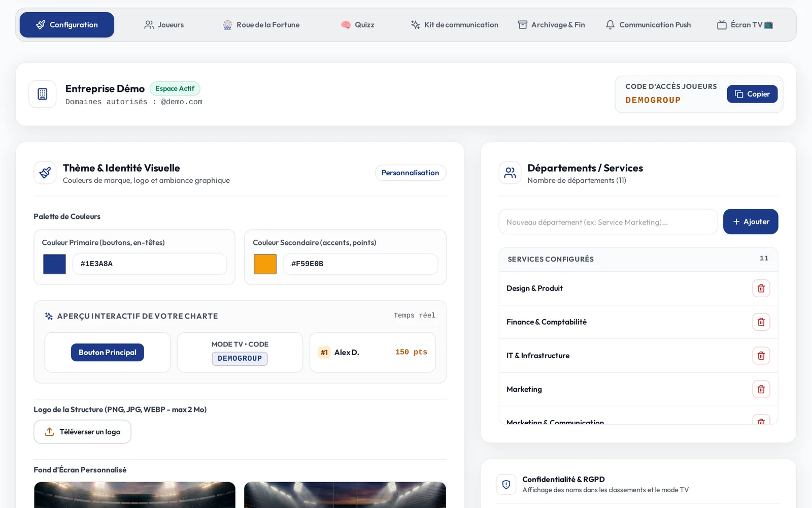The image size is (812, 508).
Task: Go to the Quizz tab
Action: click(358, 25)
